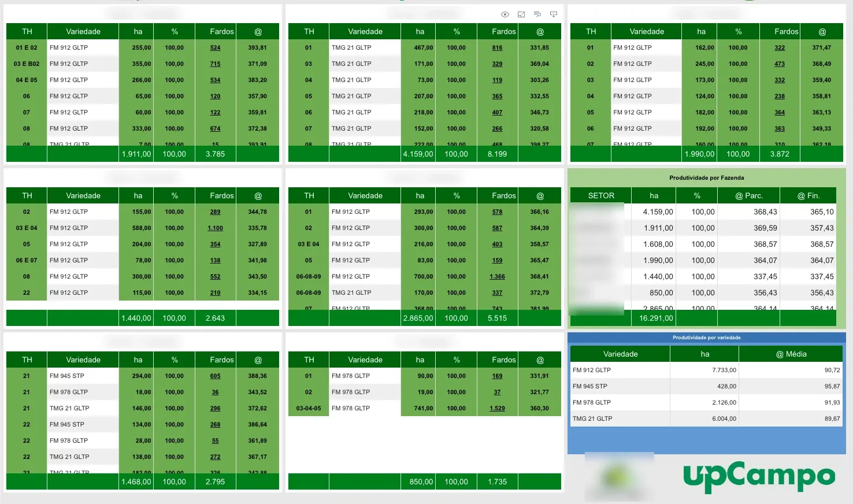This screenshot has height=504, width=853.
Task: Open the 715 Fardos link
Action: pos(216,64)
